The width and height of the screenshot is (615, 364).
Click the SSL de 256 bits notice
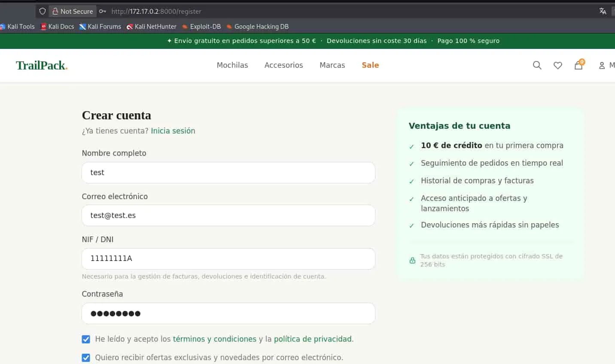tap(491, 260)
